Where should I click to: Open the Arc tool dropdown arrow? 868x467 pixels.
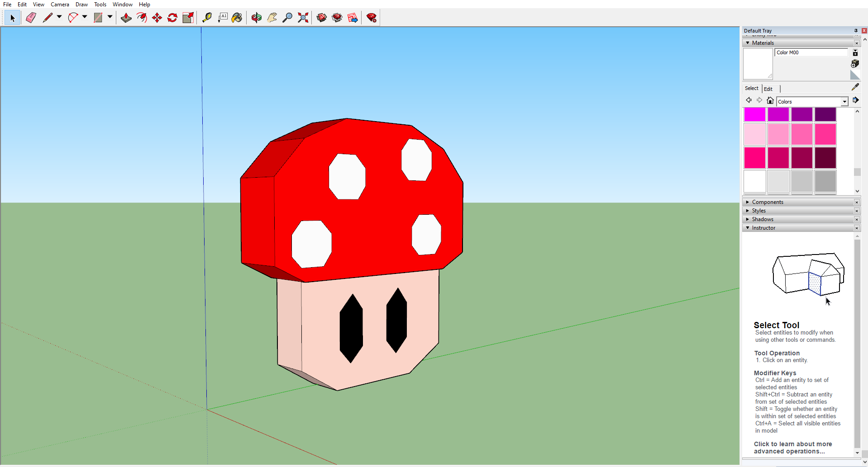tap(85, 17)
